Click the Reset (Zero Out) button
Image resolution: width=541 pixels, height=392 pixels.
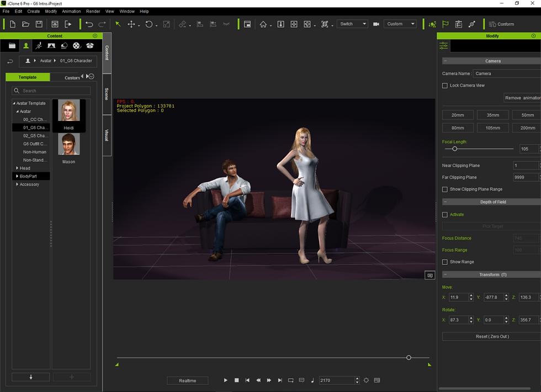(x=491, y=336)
